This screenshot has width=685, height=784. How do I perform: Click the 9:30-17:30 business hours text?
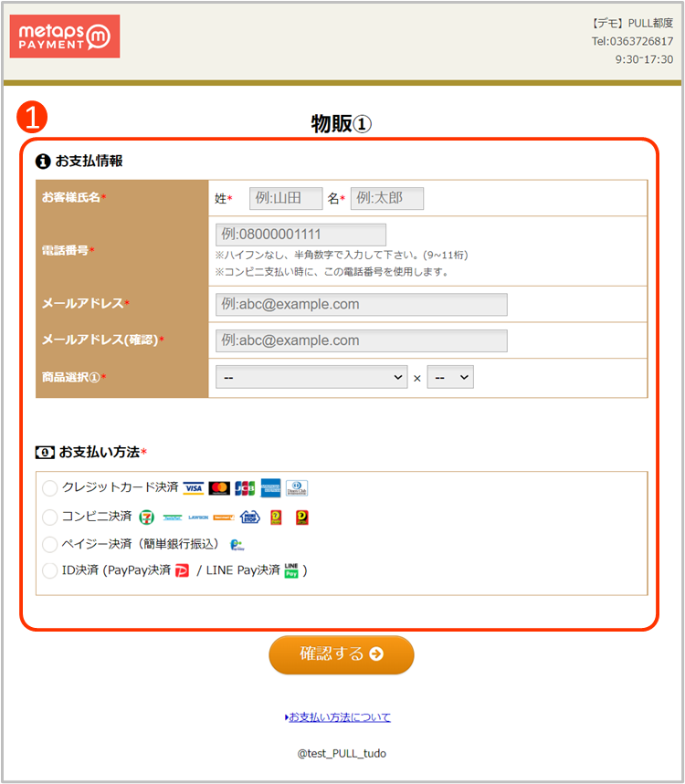[644, 59]
